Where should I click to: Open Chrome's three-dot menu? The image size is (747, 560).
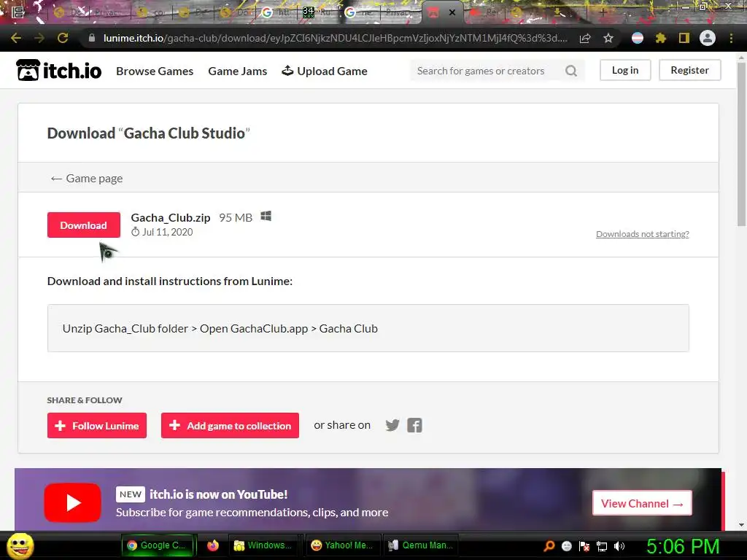click(731, 38)
